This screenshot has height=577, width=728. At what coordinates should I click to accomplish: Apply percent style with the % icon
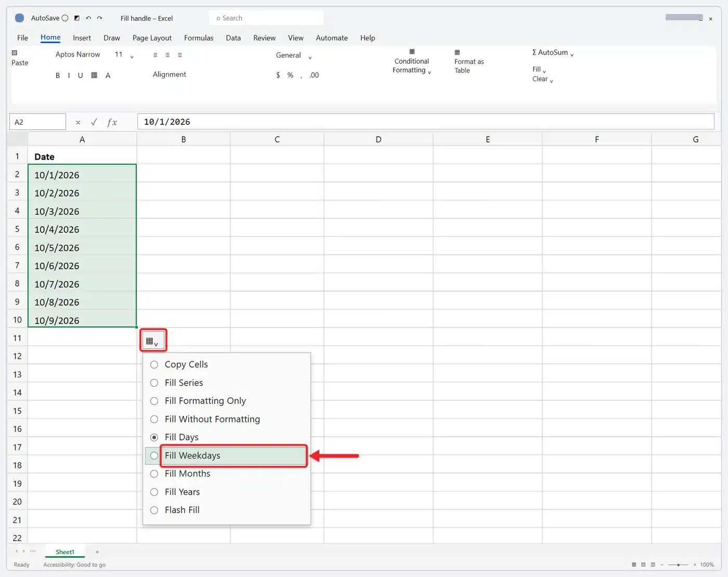[x=290, y=75]
